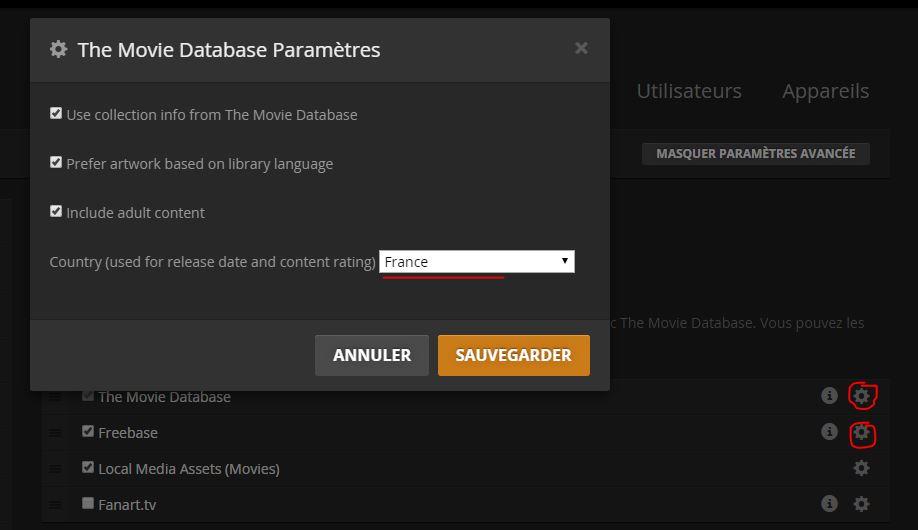
Task: Toggle 'Use collection info from The Movie Database'
Action: tap(56, 114)
